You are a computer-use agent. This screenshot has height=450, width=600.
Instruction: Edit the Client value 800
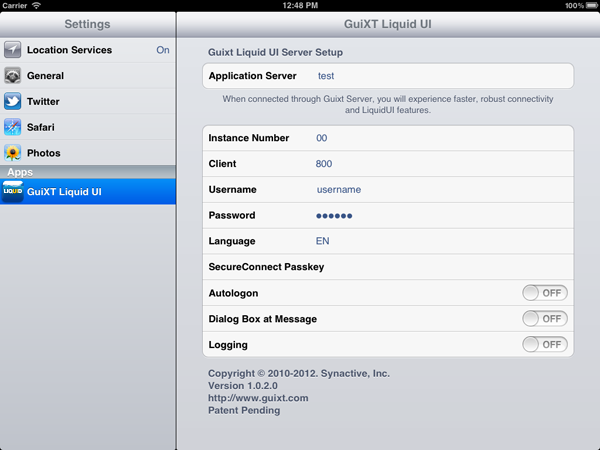pos(324,164)
